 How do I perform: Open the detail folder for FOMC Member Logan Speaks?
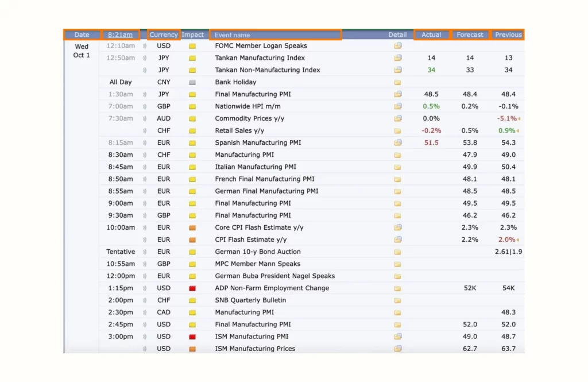[398, 45]
